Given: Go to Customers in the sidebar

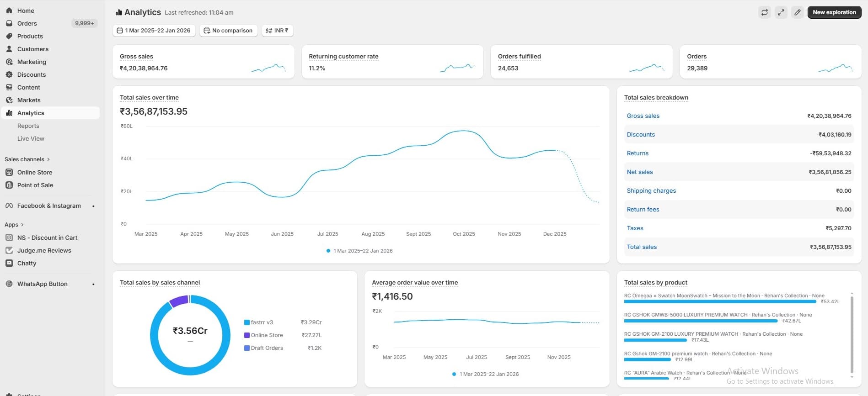Looking at the screenshot, I should point(33,49).
